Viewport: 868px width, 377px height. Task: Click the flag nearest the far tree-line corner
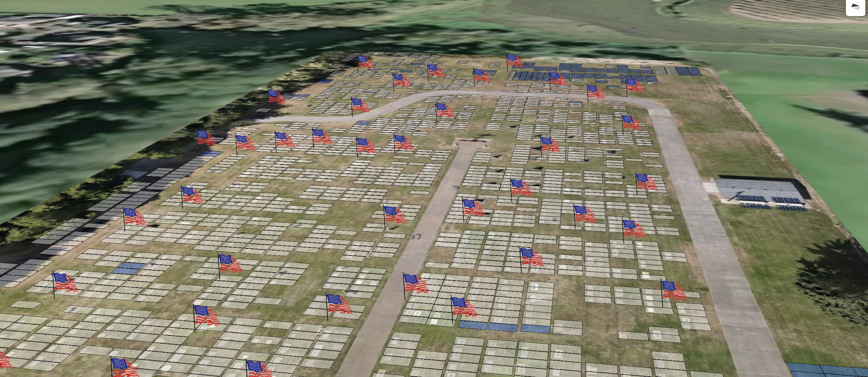tap(364, 62)
